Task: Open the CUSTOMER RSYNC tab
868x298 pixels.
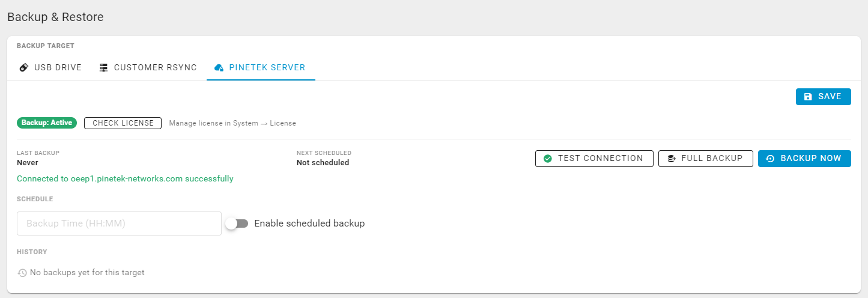Action: [148, 67]
